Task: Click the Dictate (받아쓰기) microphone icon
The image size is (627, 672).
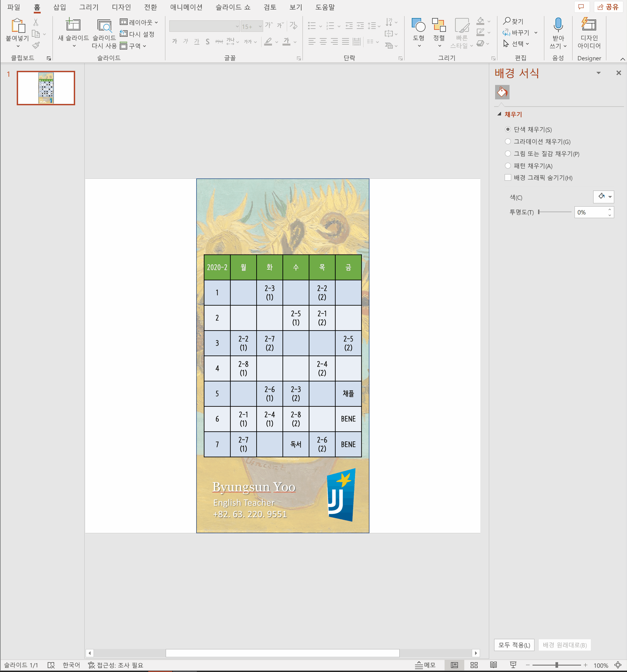Action: click(x=558, y=25)
